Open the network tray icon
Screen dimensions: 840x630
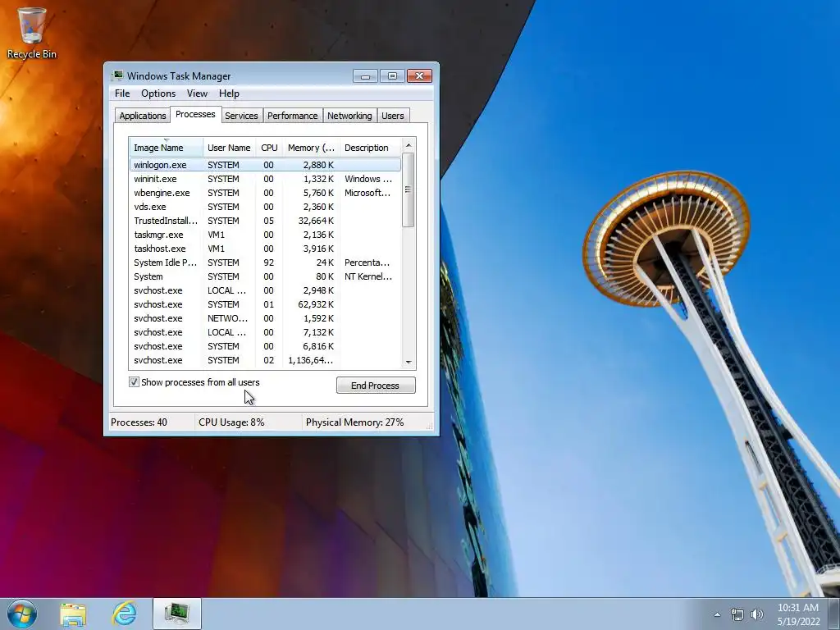click(x=737, y=614)
